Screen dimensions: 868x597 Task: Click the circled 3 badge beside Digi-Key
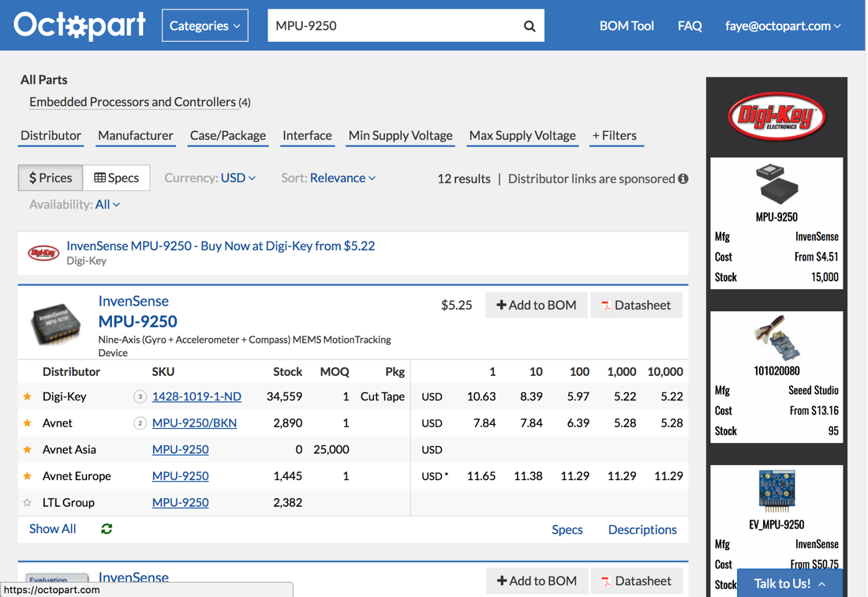(140, 396)
